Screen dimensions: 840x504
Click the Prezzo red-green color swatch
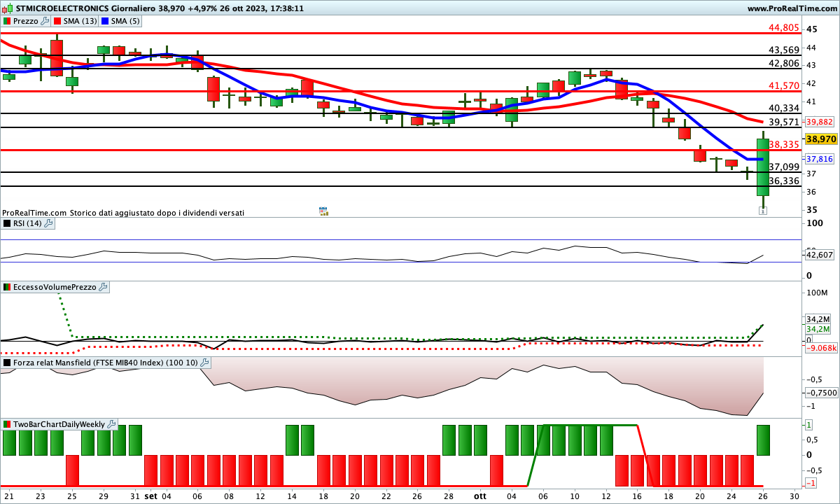[x=7, y=21]
